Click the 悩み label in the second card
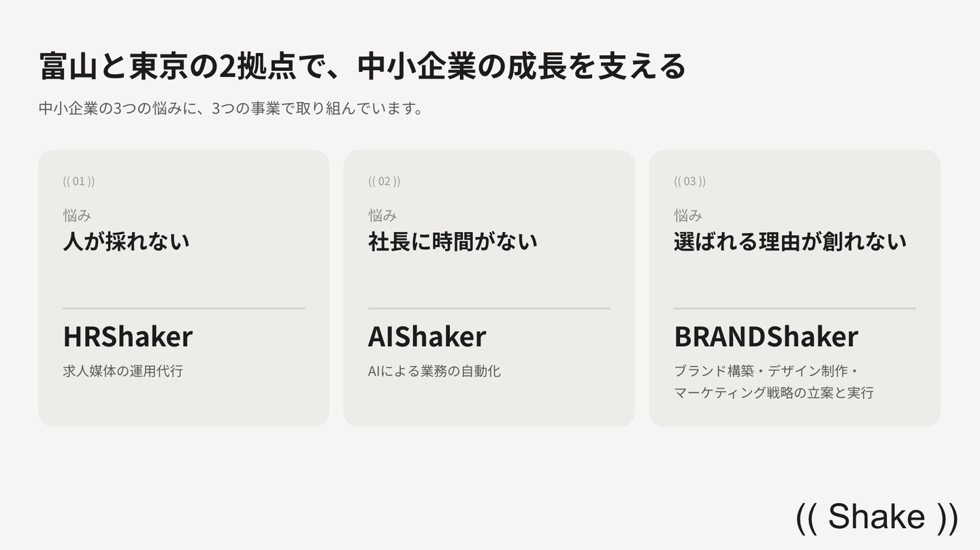 click(x=382, y=215)
